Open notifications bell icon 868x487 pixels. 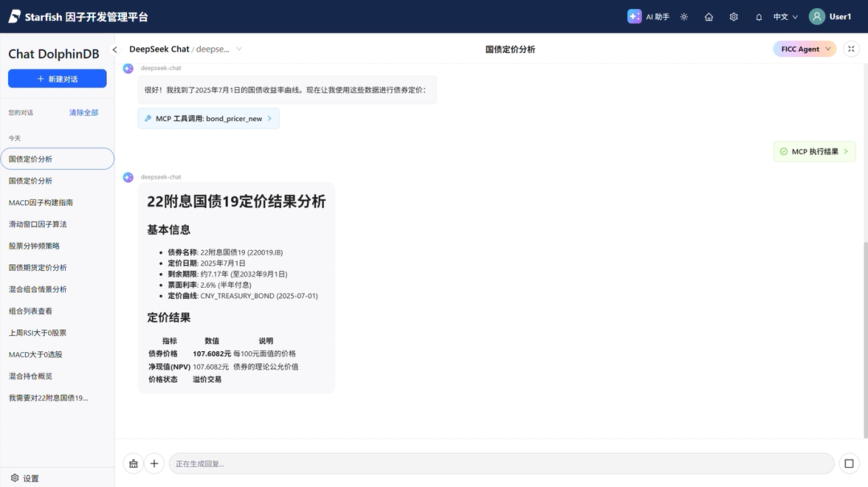(759, 17)
